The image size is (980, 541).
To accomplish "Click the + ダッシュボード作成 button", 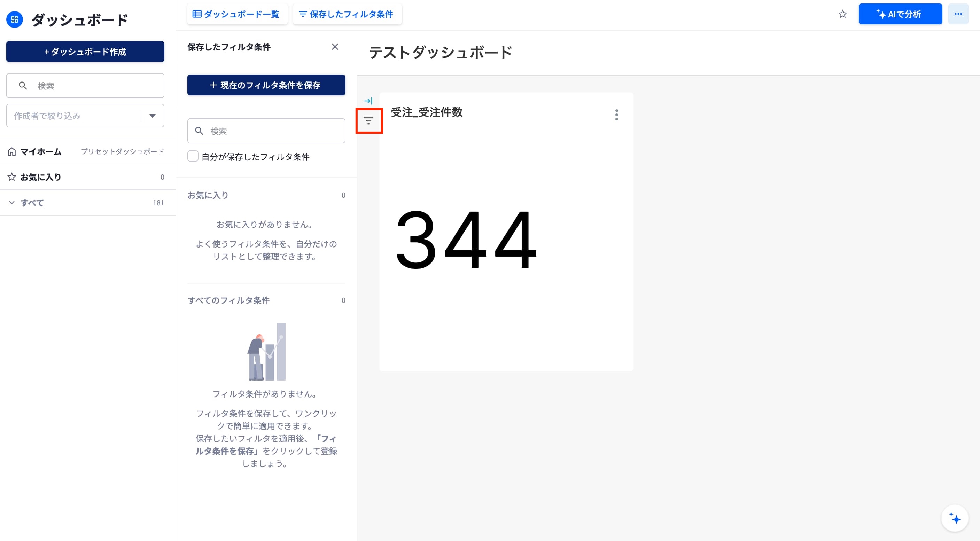I will coord(85,52).
